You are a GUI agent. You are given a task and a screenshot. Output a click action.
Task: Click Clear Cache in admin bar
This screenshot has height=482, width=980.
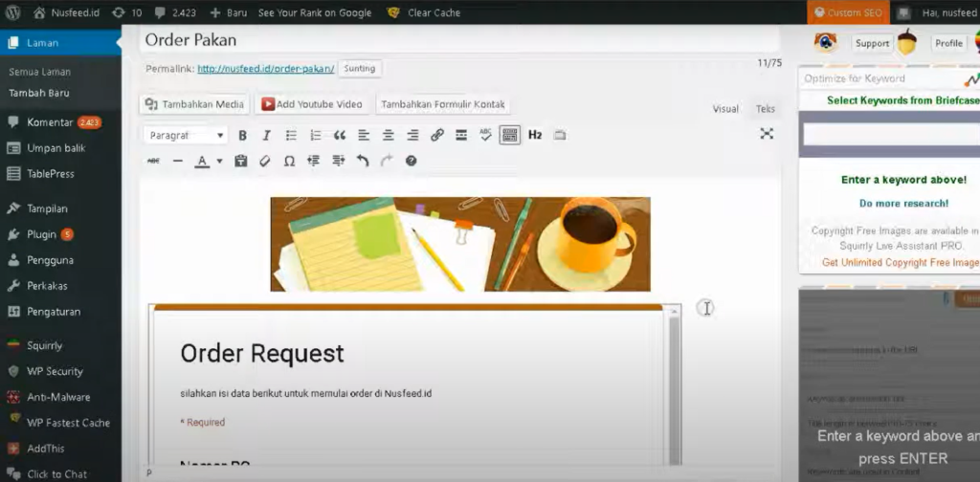[424, 11]
